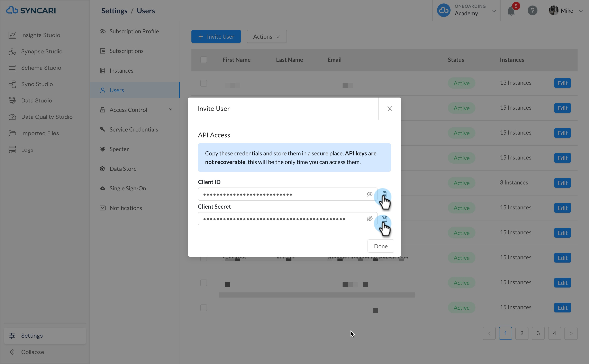Click the Syncari logo
Screen dimensions: 589x364
31,10
